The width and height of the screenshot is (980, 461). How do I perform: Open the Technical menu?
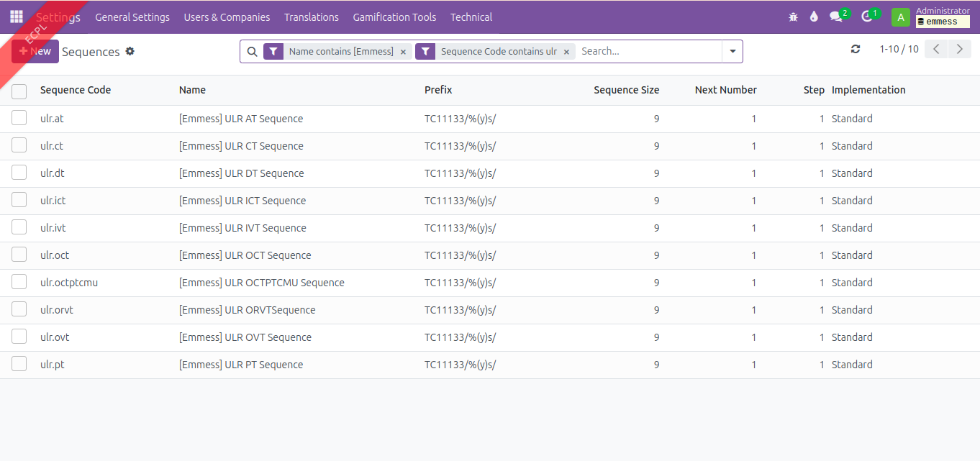coord(471,17)
